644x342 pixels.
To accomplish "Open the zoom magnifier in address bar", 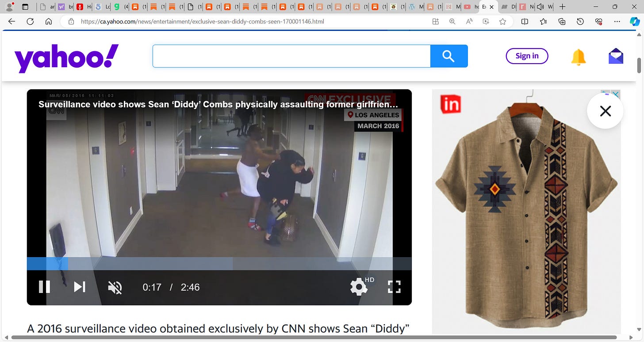I will (x=452, y=21).
